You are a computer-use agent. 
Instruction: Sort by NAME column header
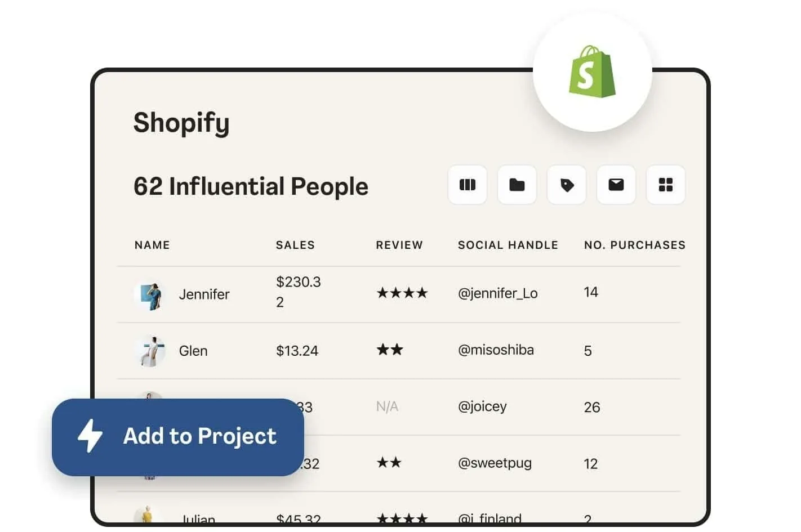point(152,245)
